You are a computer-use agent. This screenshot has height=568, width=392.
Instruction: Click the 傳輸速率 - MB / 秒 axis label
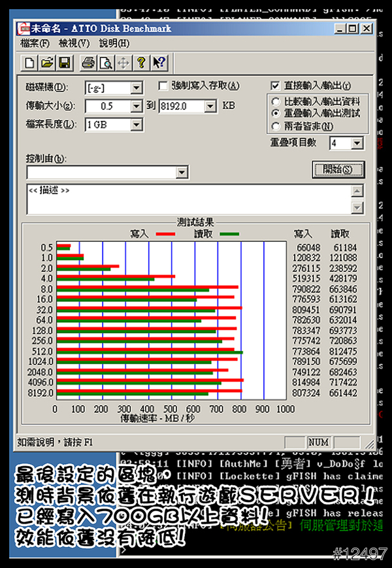(x=158, y=418)
